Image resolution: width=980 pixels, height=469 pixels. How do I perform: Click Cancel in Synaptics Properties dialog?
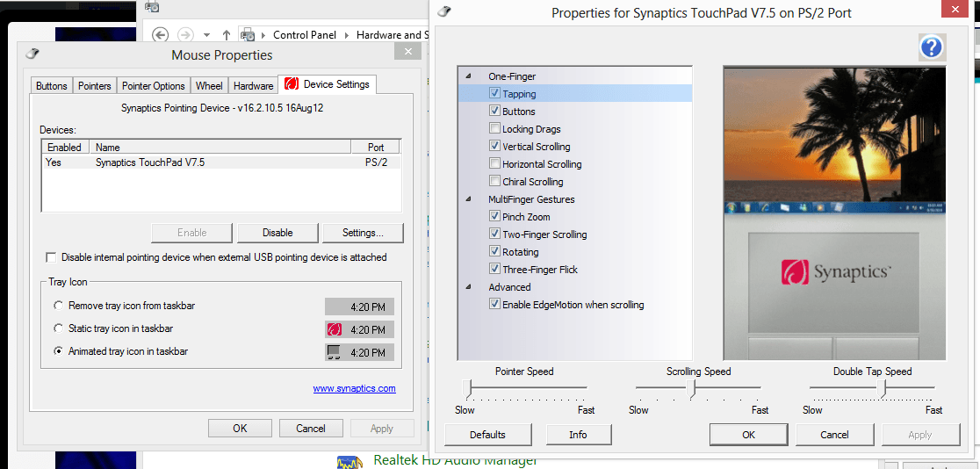pos(834,435)
